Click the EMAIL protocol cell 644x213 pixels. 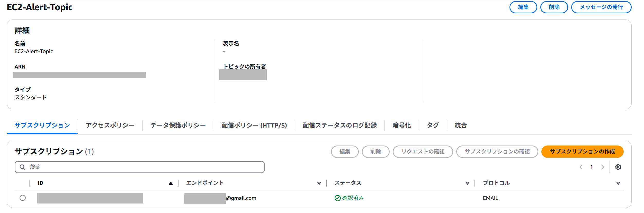[x=490, y=198]
